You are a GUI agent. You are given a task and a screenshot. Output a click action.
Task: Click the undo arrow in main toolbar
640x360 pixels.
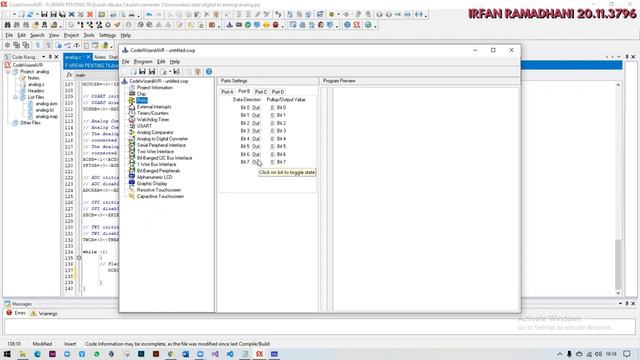click(x=149, y=14)
